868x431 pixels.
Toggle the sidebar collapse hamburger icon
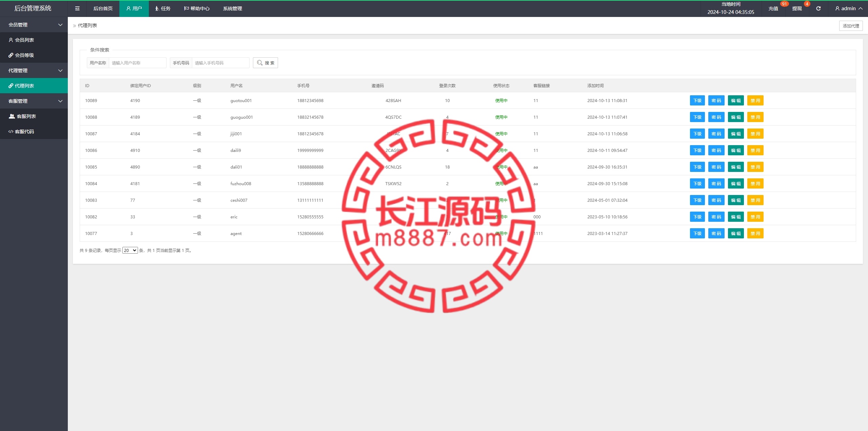pyautogui.click(x=77, y=8)
